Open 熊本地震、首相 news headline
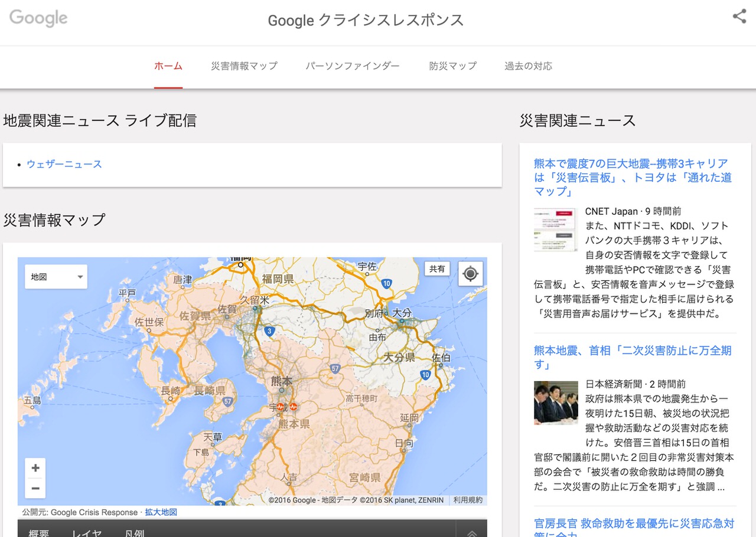This screenshot has height=537, width=756. pos(633,358)
